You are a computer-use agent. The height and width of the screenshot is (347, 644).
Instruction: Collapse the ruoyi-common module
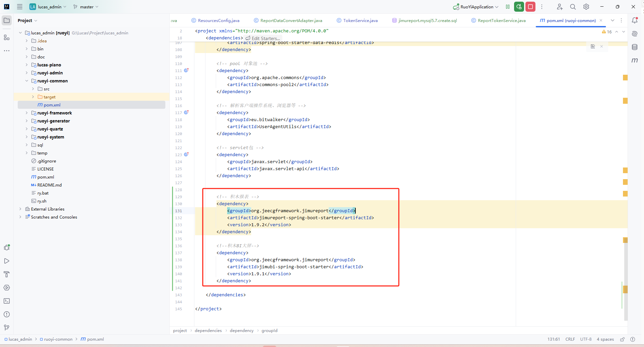(27, 81)
